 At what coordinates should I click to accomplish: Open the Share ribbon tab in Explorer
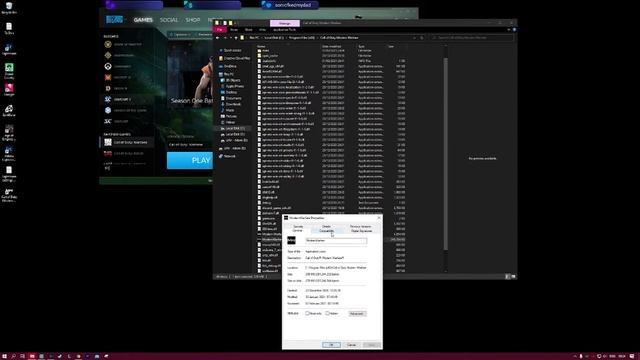pyautogui.click(x=249, y=30)
